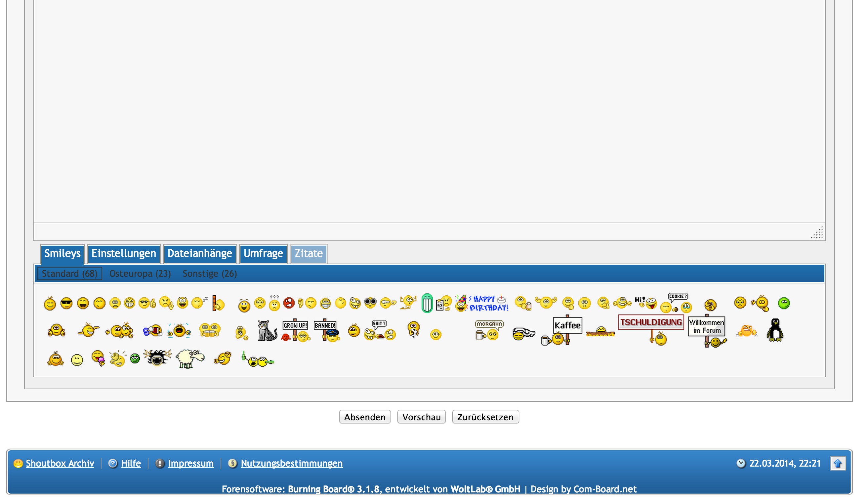
Task: Insert the facepalm smiley
Action: coord(710,305)
